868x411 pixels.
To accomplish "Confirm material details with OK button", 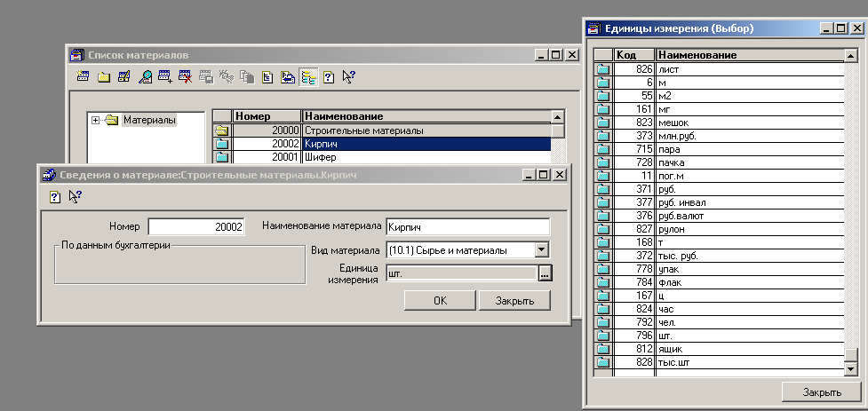I will point(440,300).
